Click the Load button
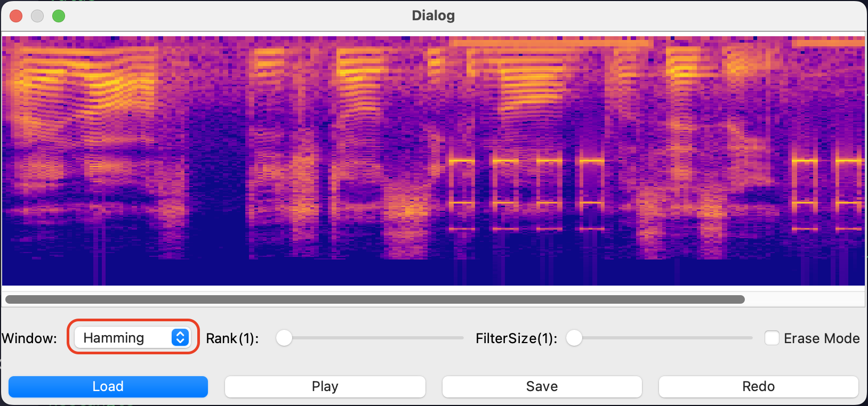Viewport: 868px width, 406px height. (108, 386)
